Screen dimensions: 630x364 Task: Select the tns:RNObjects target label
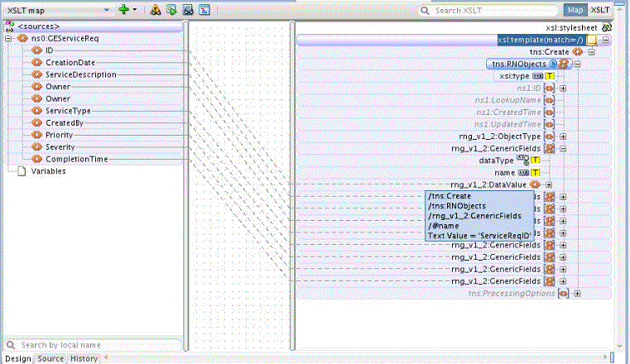point(519,64)
